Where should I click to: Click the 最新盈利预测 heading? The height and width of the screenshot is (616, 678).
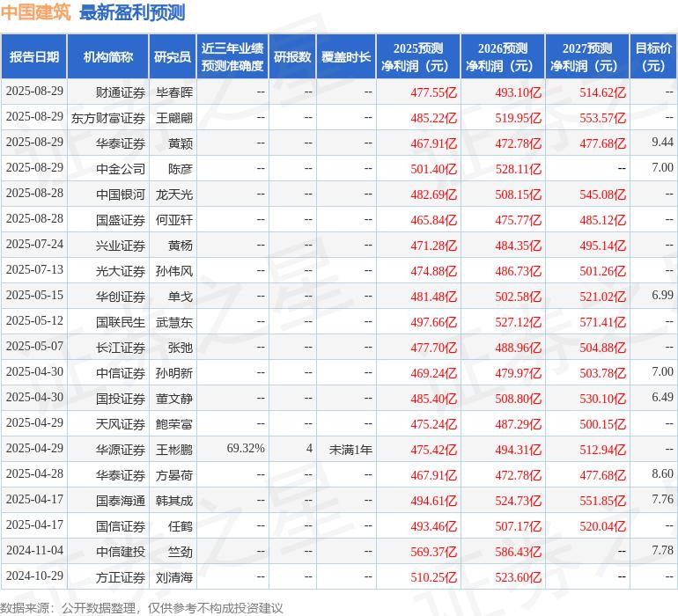pos(132,12)
